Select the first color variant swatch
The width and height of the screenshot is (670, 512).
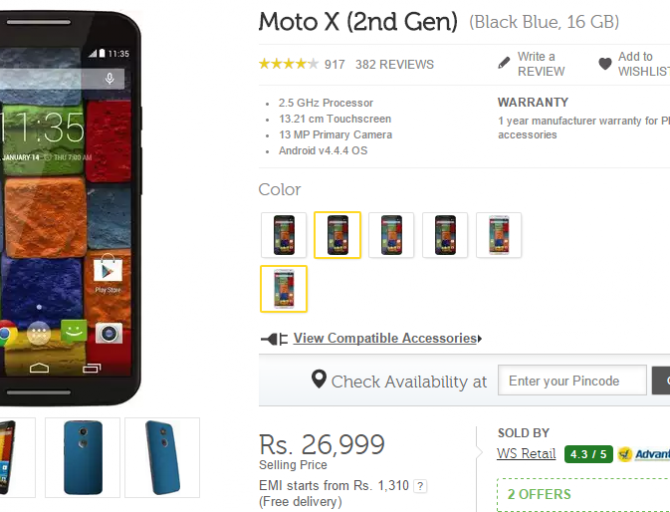pyautogui.click(x=284, y=235)
